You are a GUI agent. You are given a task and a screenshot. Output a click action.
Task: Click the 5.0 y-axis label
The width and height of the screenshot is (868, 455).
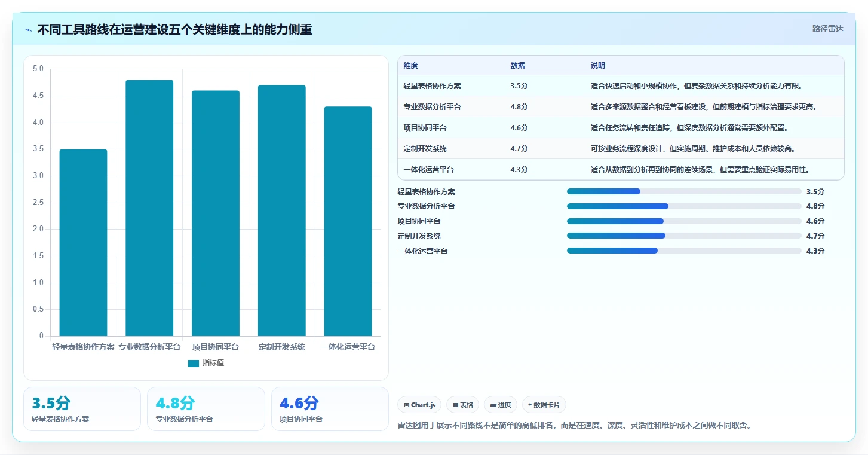[x=38, y=69]
